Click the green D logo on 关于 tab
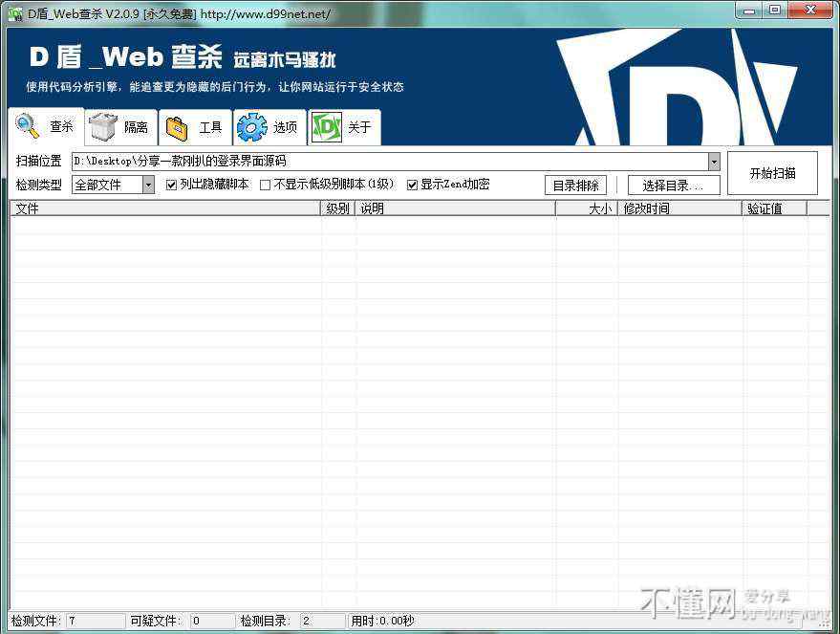Image resolution: width=840 pixels, height=634 pixels. click(x=327, y=127)
